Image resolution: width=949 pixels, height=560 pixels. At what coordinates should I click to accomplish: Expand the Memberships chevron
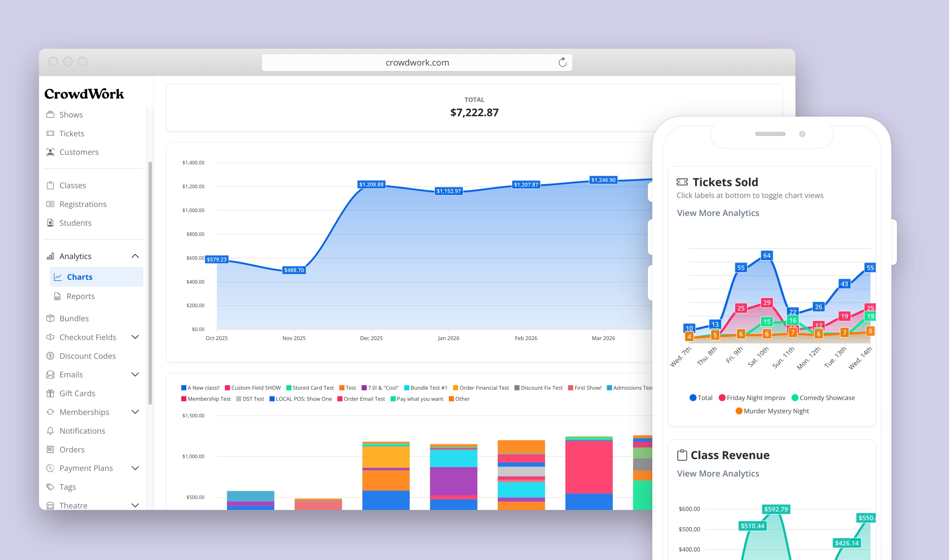[135, 412]
